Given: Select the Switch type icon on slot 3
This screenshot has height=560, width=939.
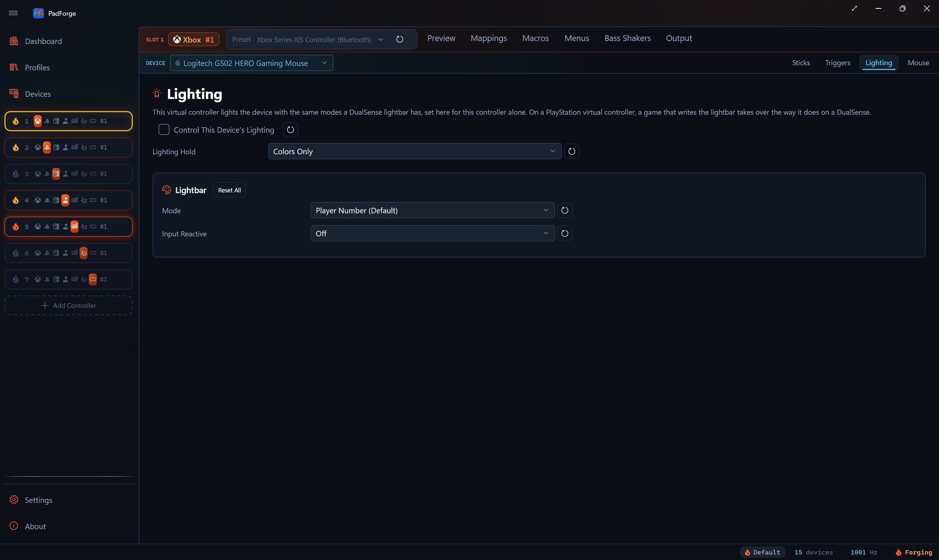Looking at the screenshot, I should tap(56, 174).
